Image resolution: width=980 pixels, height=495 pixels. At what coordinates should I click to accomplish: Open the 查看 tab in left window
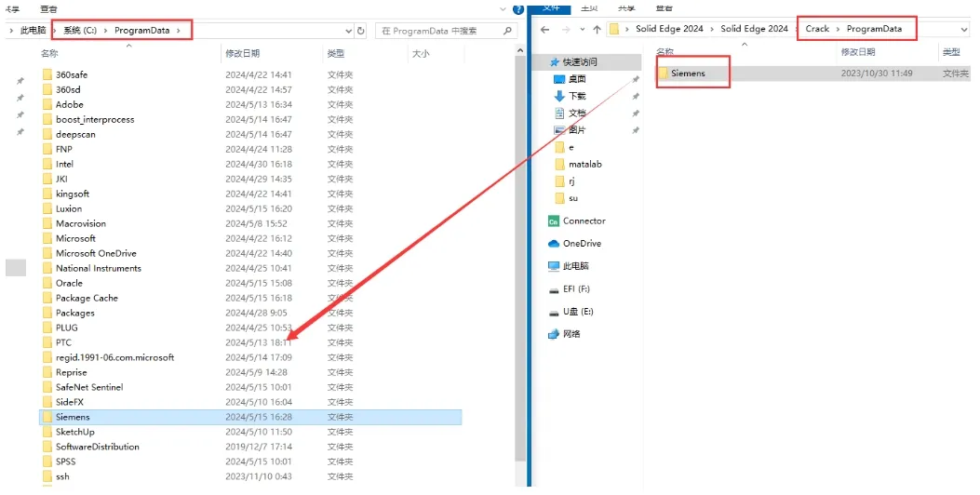(x=48, y=8)
